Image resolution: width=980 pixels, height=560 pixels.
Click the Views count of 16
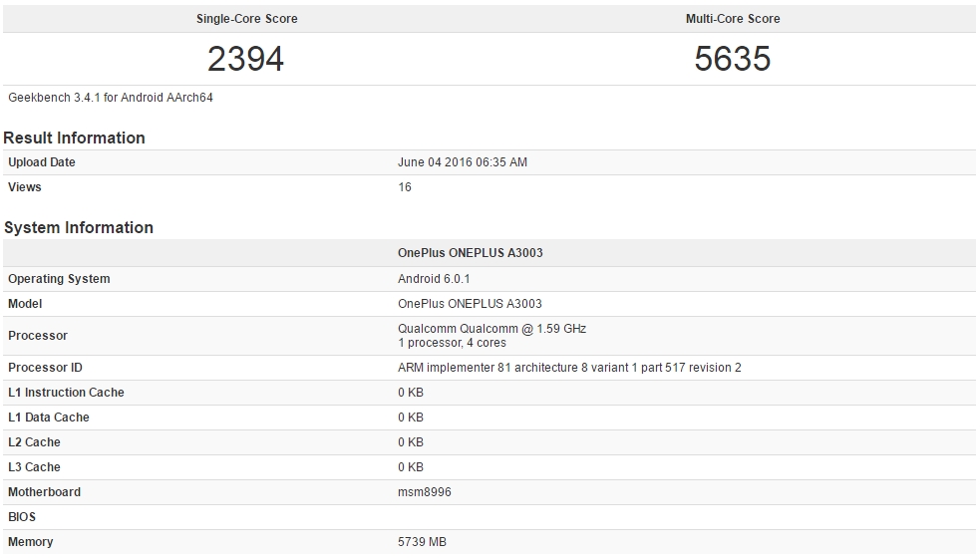(405, 187)
